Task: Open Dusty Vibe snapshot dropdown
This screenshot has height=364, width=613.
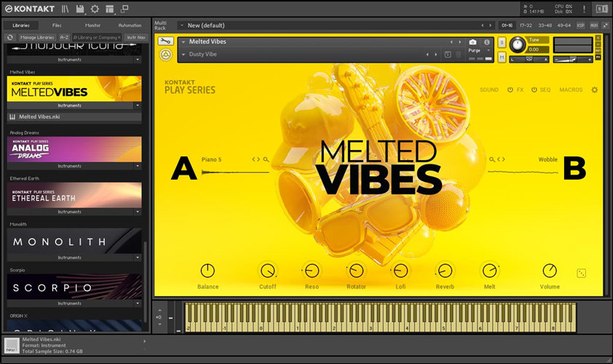Action: tap(183, 55)
